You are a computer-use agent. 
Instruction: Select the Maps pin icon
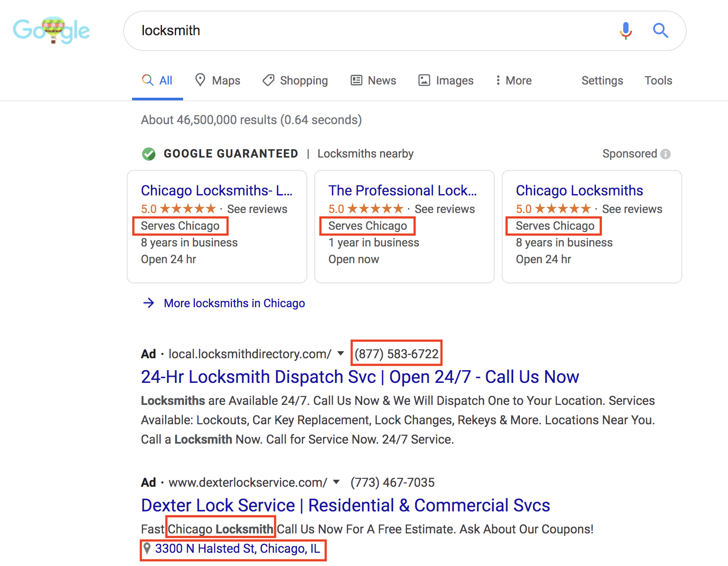point(200,80)
